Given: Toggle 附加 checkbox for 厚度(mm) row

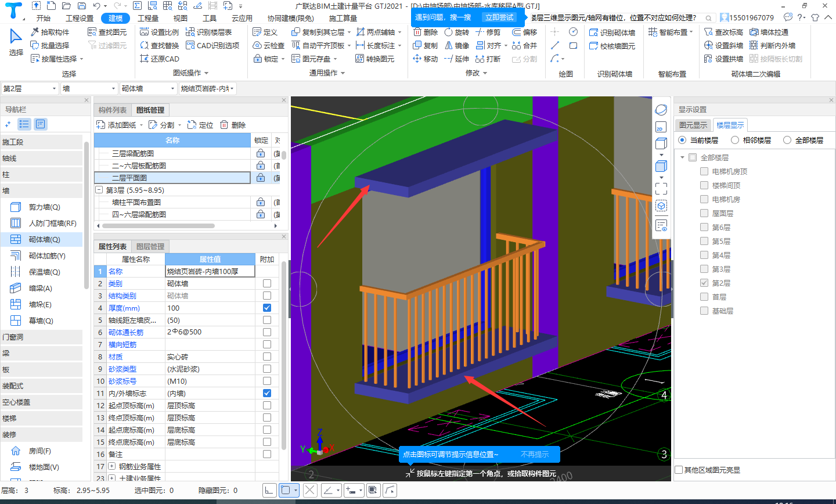Looking at the screenshot, I should (267, 308).
